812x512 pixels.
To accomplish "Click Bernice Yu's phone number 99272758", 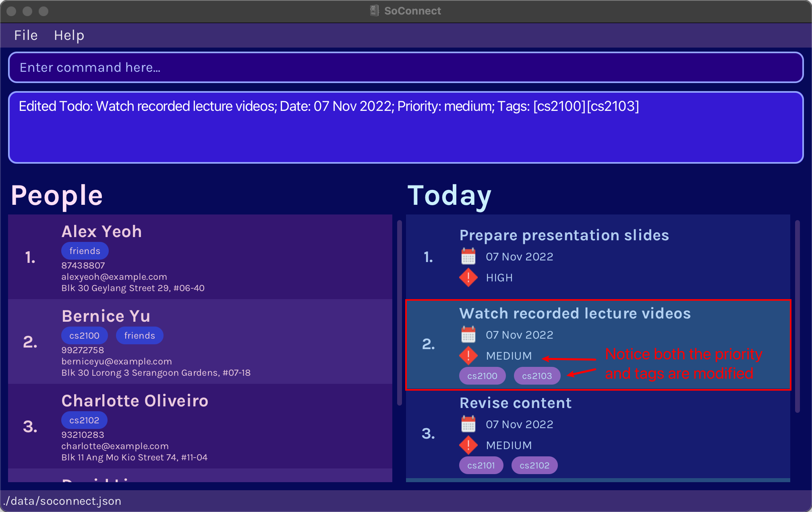I will click(83, 350).
